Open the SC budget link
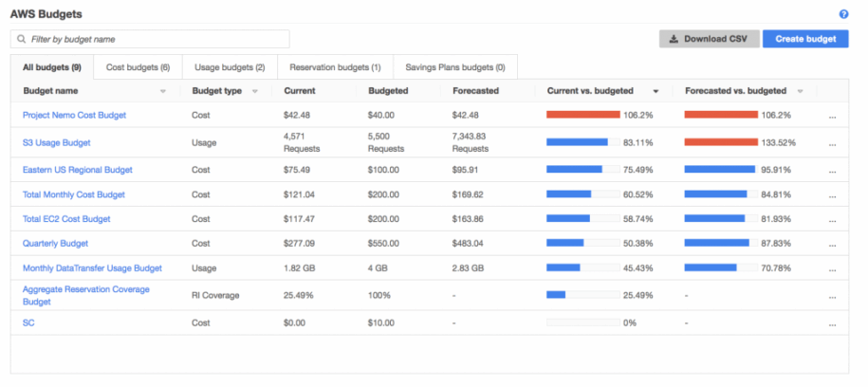Viewport: 868px width, 387px height. (28, 322)
